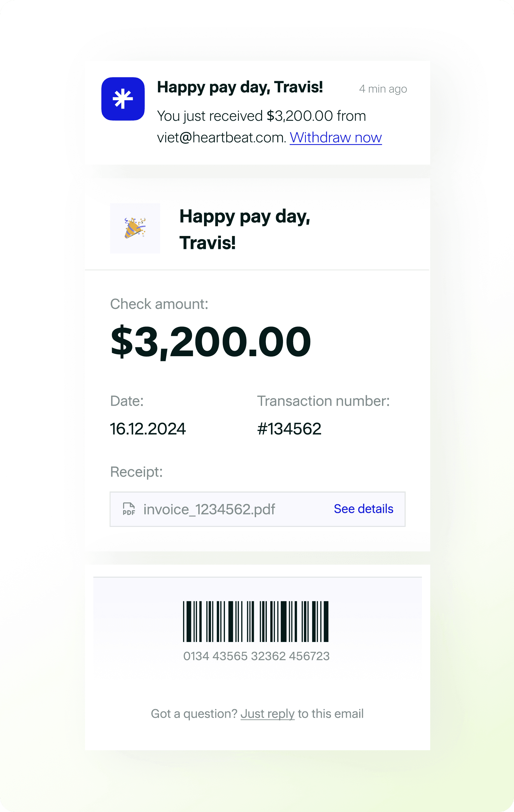The width and height of the screenshot is (514, 812).
Task: Click the viet@heartbeat.com sender address
Action: [222, 137]
